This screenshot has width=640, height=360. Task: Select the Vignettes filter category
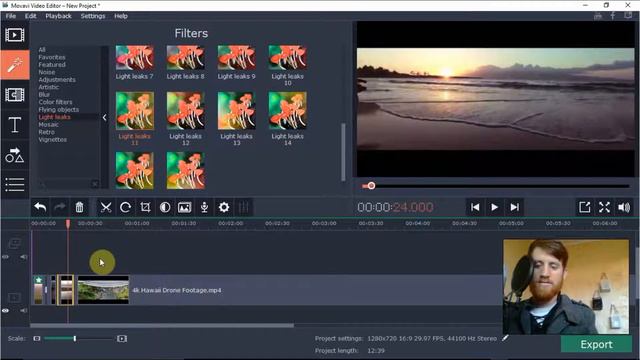(52, 139)
